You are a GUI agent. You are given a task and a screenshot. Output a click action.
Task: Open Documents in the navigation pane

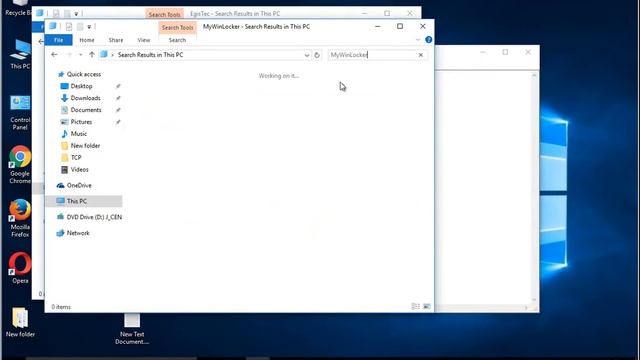point(86,110)
